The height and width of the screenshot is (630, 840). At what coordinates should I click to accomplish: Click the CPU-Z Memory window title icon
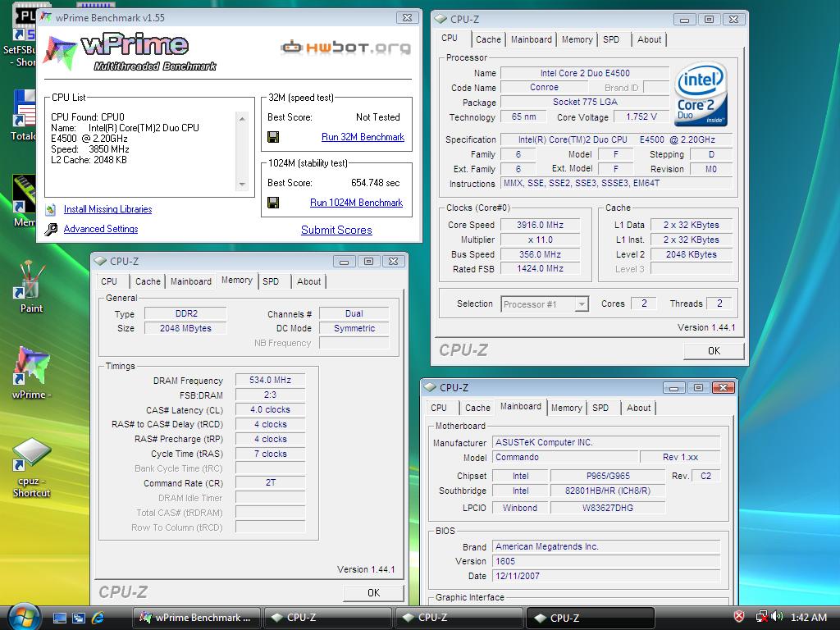pos(100,261)
